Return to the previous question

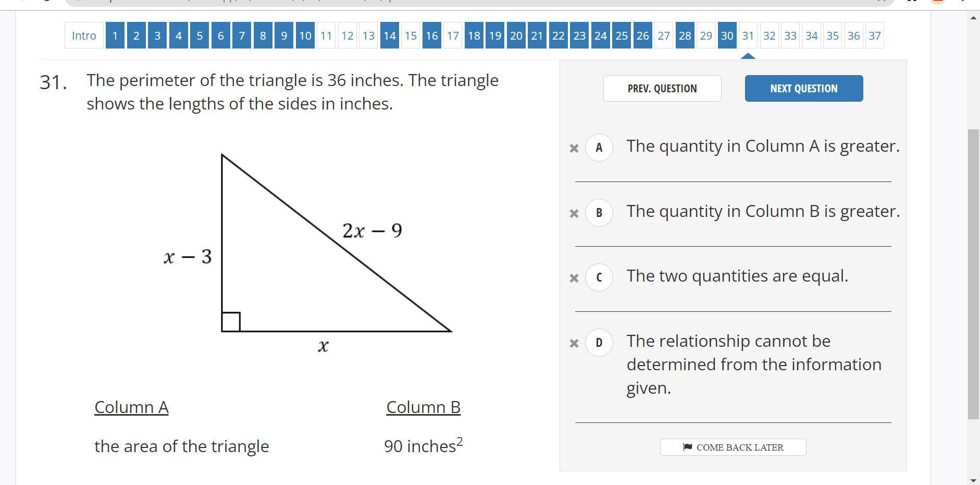[x=662, y=89]
